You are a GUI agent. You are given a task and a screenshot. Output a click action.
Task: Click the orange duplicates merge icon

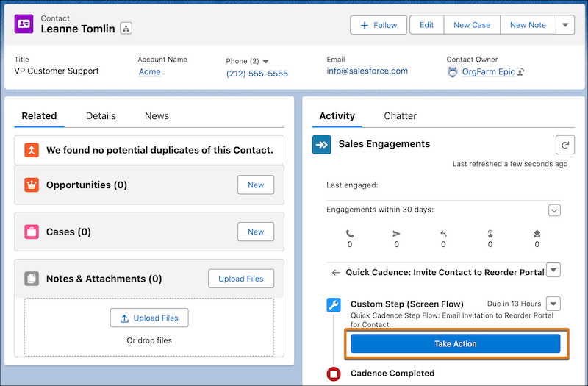[32, 150]
